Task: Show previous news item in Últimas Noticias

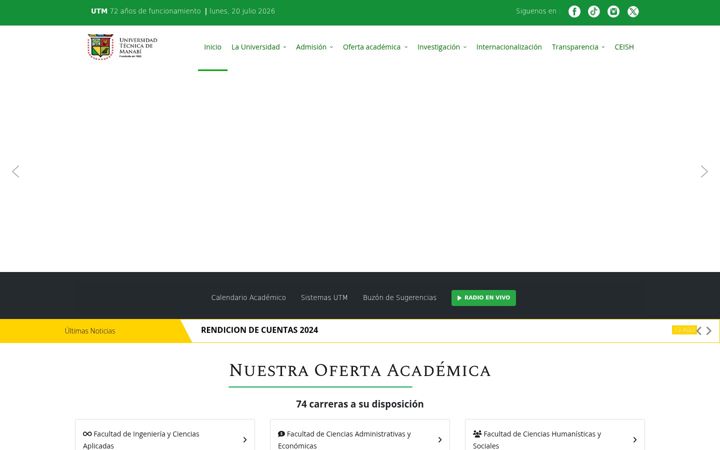Action: tap(699, 331)
